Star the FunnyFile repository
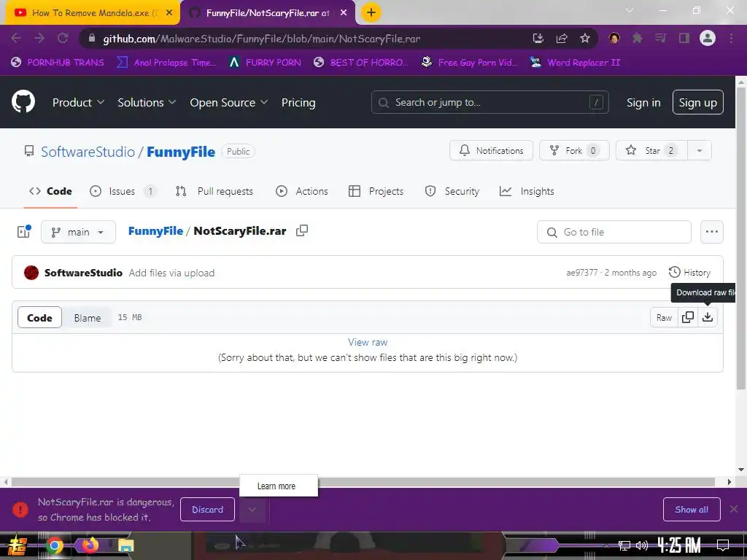 [x=651, y=150]
